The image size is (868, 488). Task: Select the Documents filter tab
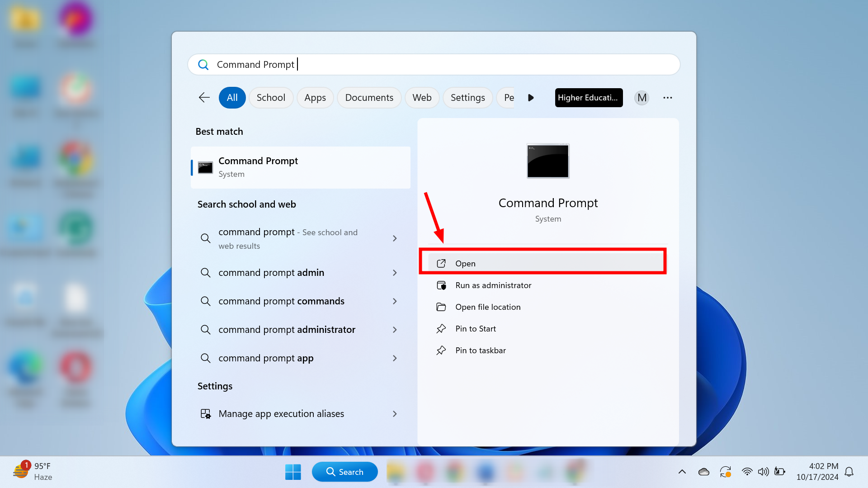pos(369,98)
